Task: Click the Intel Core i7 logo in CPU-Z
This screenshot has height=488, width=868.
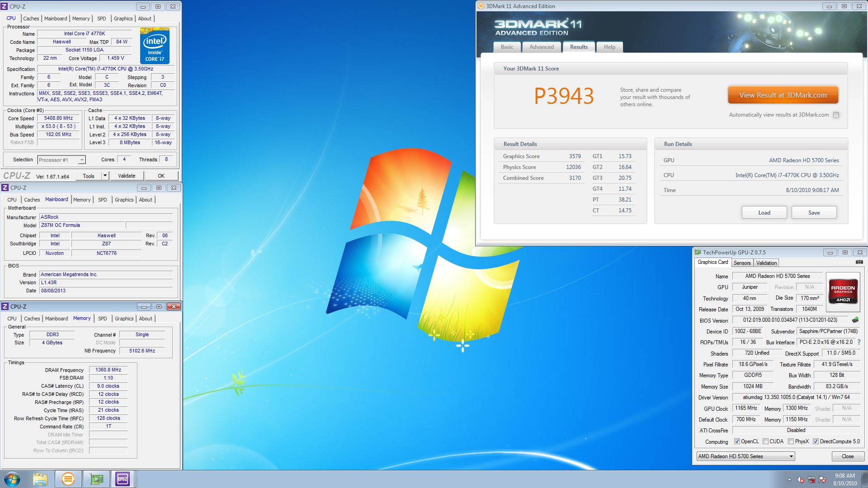Action: tap(155, 46)
